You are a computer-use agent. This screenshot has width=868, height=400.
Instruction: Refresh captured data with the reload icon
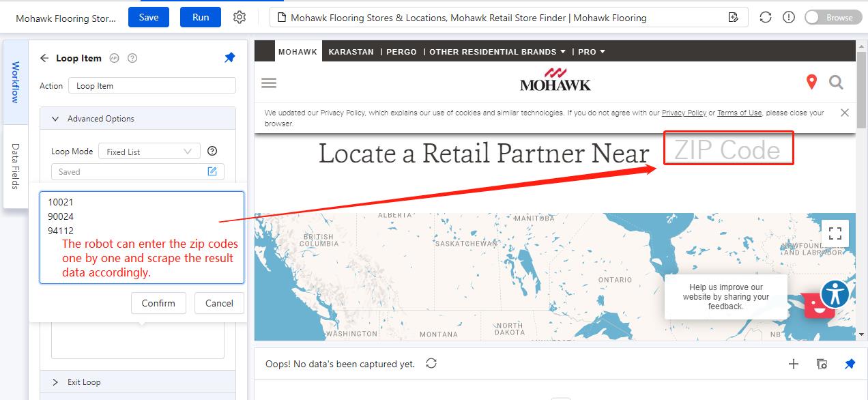(x=431, y=363)
